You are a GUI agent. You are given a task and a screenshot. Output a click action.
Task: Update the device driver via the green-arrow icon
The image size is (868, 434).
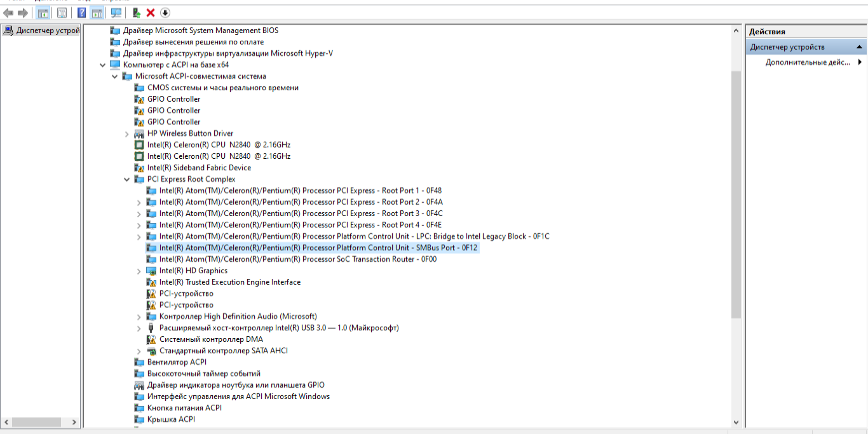(x=136, y=13)
